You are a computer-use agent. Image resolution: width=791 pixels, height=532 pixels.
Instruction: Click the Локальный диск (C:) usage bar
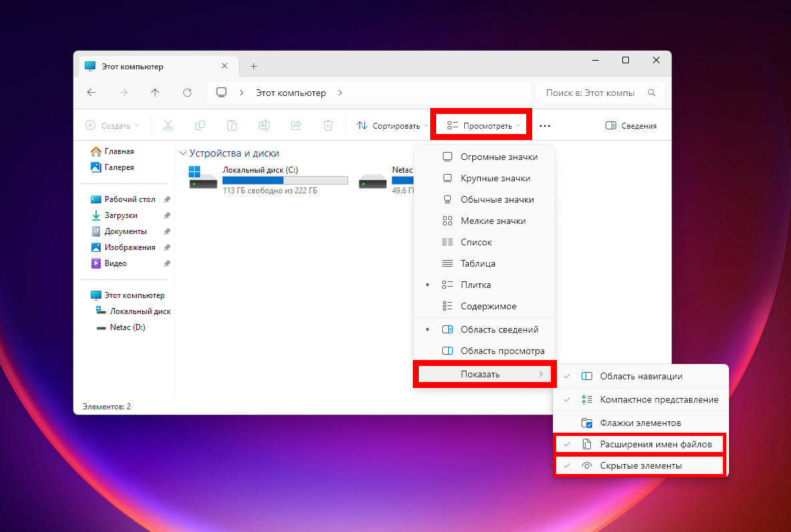click(285, 180)
